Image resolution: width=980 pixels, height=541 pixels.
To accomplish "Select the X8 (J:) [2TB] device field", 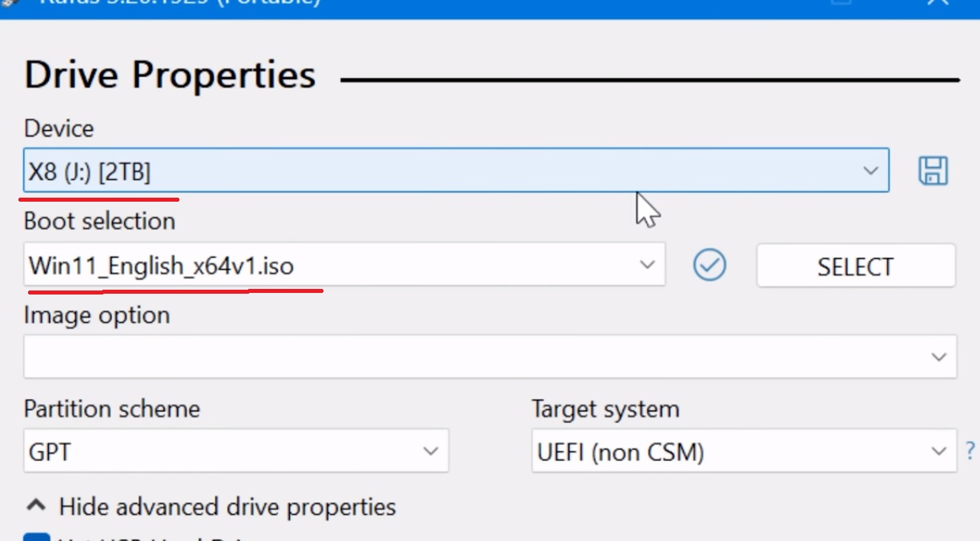I will pyautogui.click(x=320, y=170).
